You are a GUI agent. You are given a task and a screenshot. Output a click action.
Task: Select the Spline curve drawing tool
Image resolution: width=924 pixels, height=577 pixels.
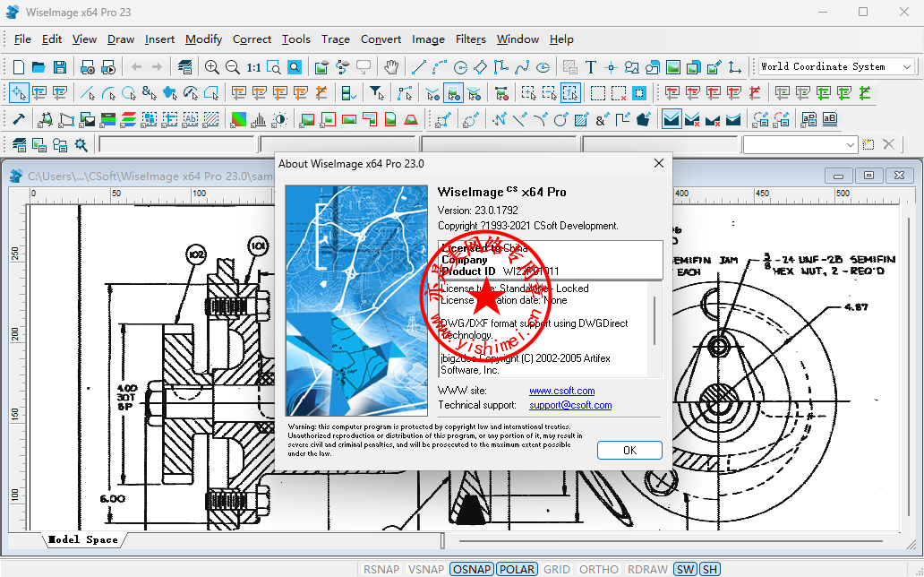coord(521,67)
